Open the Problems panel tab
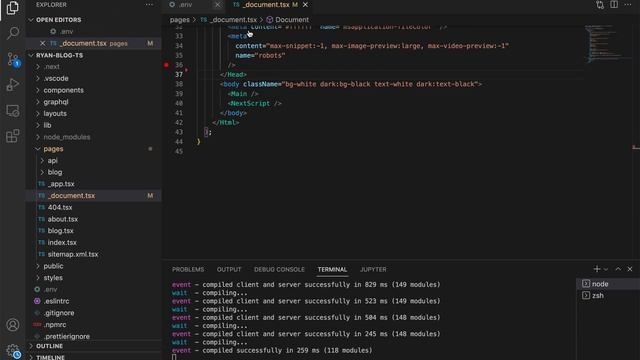The image size is (640, 360). tap(188, 269)
